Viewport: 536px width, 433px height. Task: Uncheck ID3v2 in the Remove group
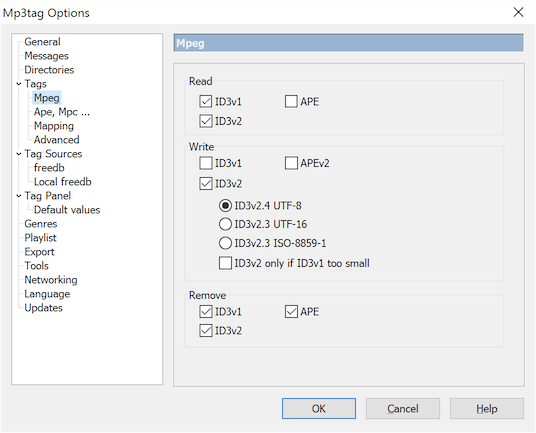(205, 330)
